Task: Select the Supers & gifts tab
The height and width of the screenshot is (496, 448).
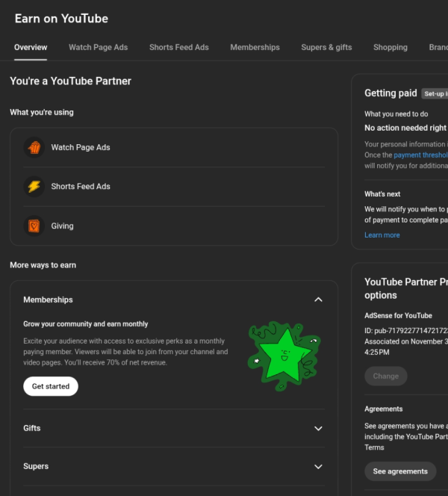Action: 326,47
